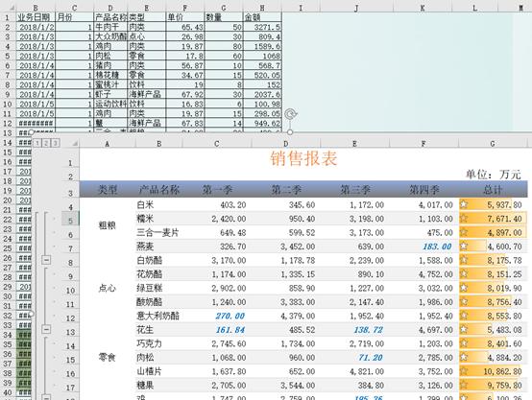
Task: Click the 点心 category cell
Action: 108,288
